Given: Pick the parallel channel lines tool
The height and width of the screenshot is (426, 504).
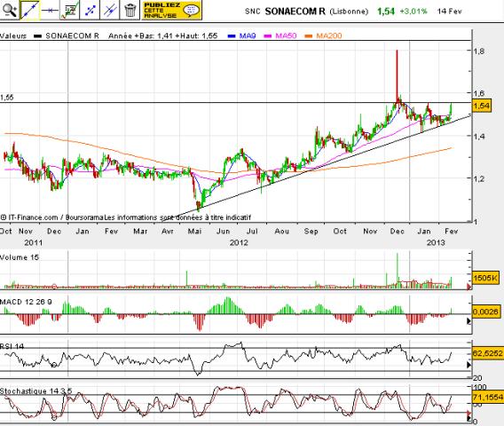Looking at the screenshot, I should pyautogui.click(x=110, y=11).
